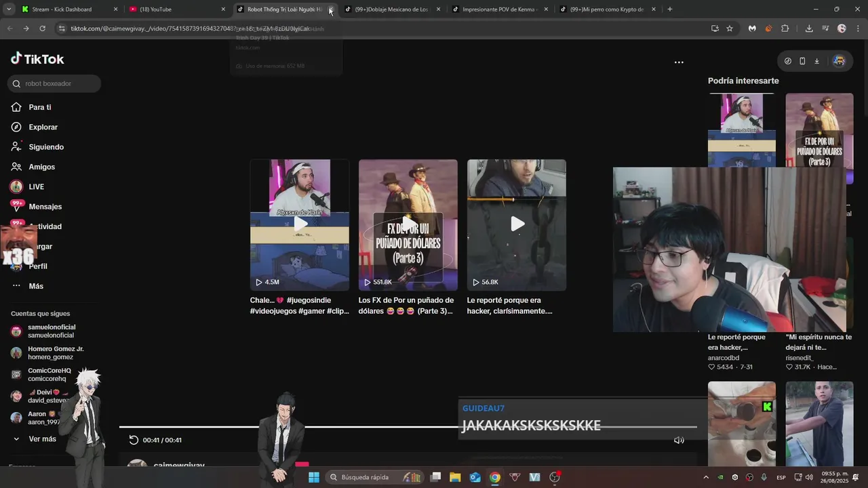Open 'Le reporté porque era hacker' caption in grid
Screen dimensions: 868x488
pyautogui.click(x=510, y=306)
